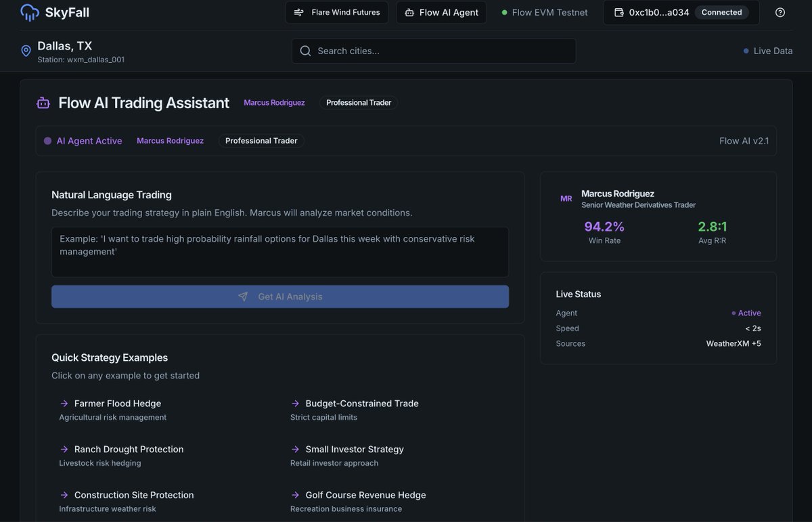The height and width of the screenshot is (522, 812).
Task: Click the MR avatar initials
Action: 566,198
